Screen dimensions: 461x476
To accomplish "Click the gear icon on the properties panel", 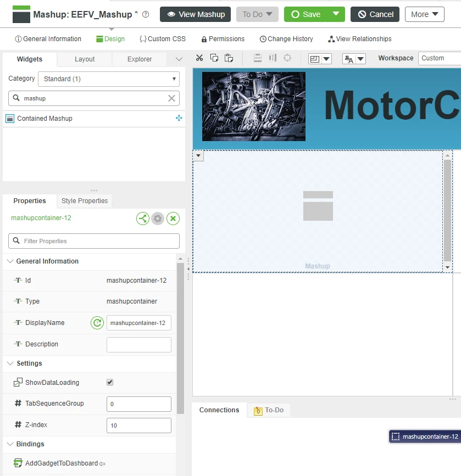I will (x=158, y=218).
